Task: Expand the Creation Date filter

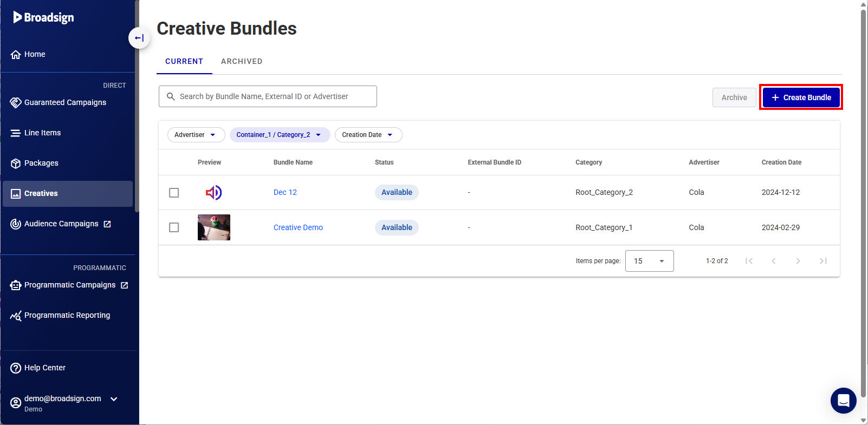Action: click(368, 135)
